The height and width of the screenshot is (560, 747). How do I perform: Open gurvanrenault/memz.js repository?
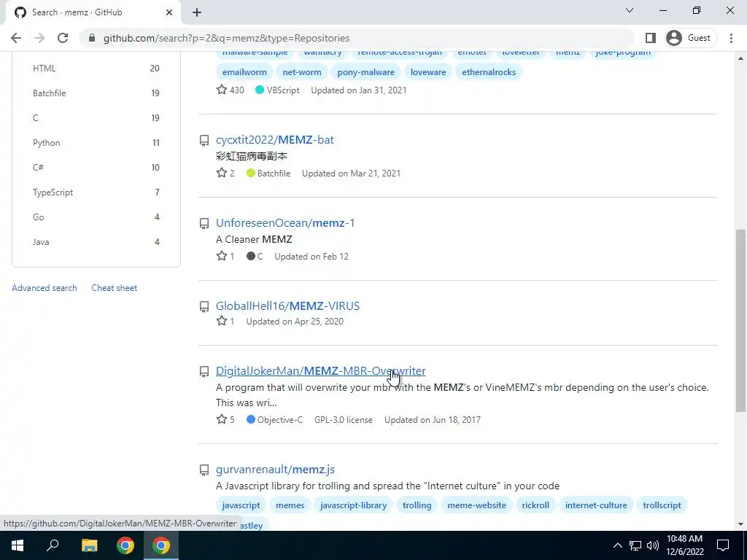(x=275, y=470)
